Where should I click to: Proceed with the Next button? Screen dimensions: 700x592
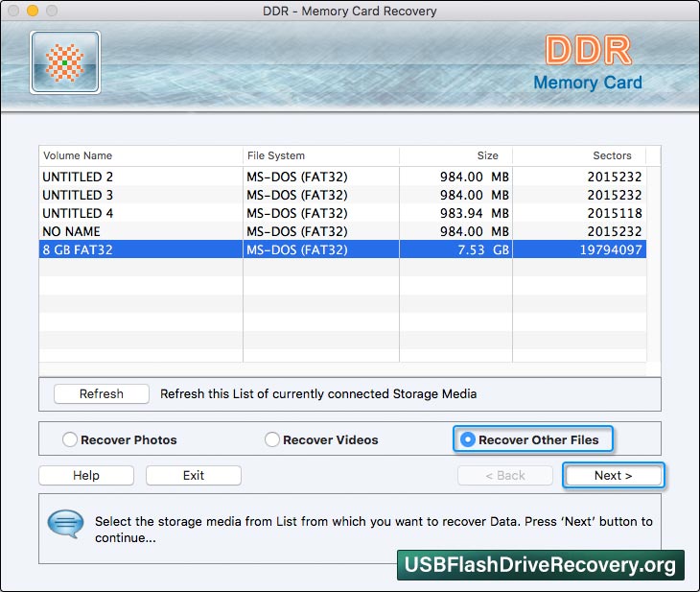[x=614, y=475]
